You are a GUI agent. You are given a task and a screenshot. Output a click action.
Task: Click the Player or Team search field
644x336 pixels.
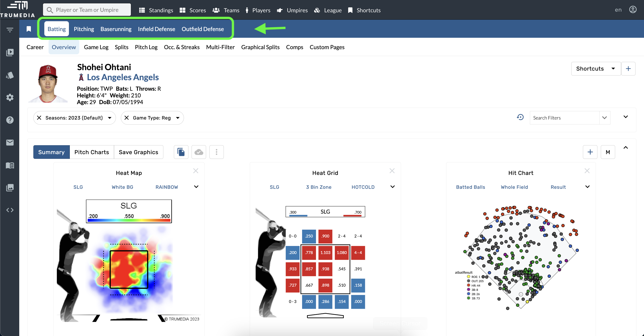point(87,10)
